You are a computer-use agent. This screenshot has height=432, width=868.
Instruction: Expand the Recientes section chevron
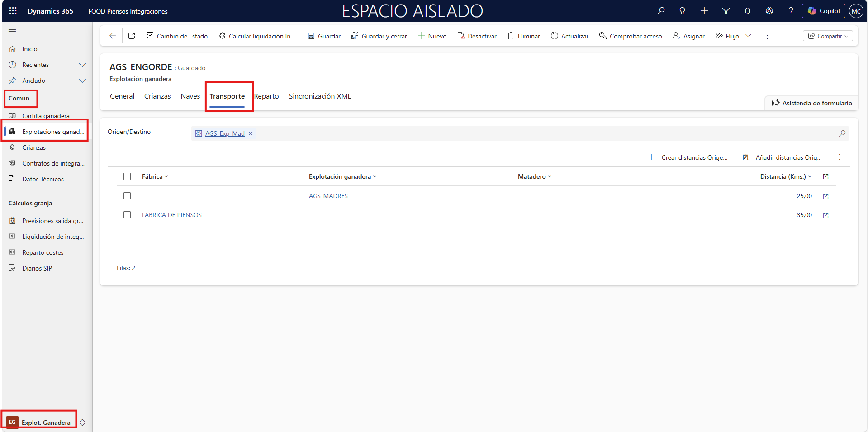pyautogui.click(x=82, y=65)
